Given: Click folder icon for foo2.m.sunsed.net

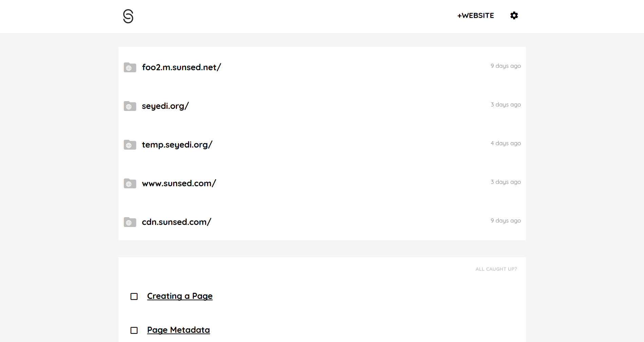Looking at the screenshot, I should 130,68.
